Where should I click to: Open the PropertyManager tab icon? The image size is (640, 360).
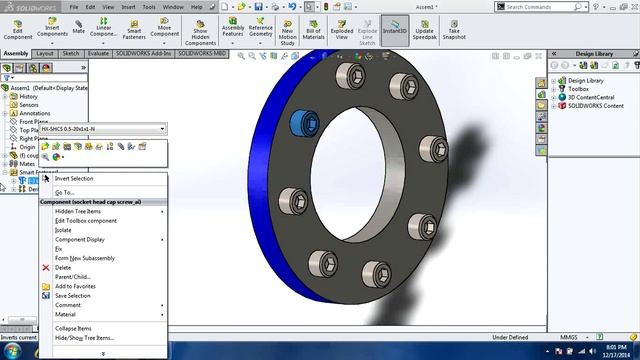[x=20, y=68]
